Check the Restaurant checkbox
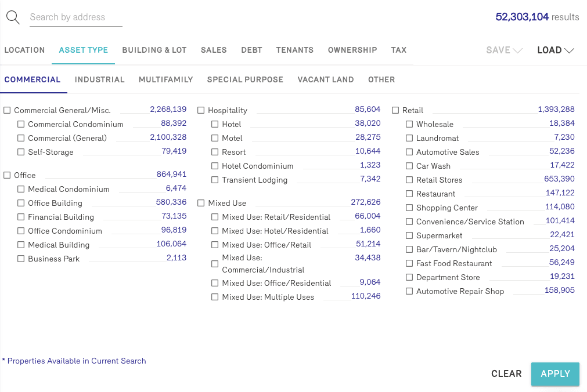The width and height of the screenshot is (587, 392). (x=409, y=194)
